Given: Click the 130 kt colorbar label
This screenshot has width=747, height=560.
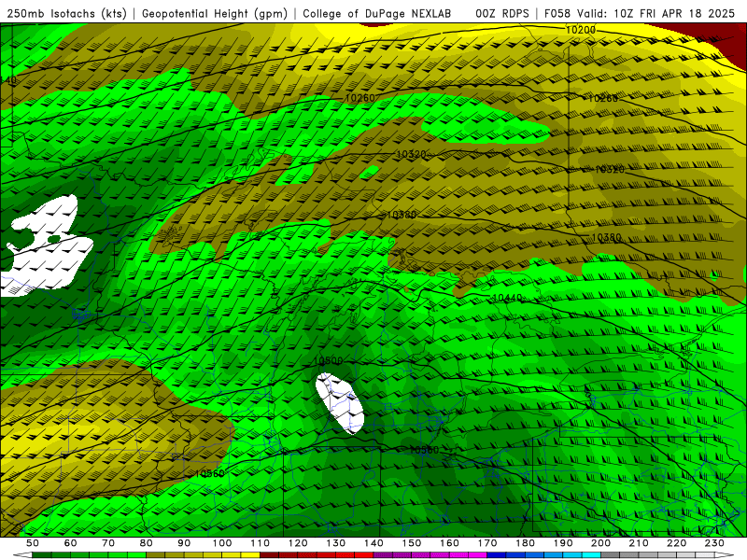Looking at the screenshot, I should tap(336, 543).
